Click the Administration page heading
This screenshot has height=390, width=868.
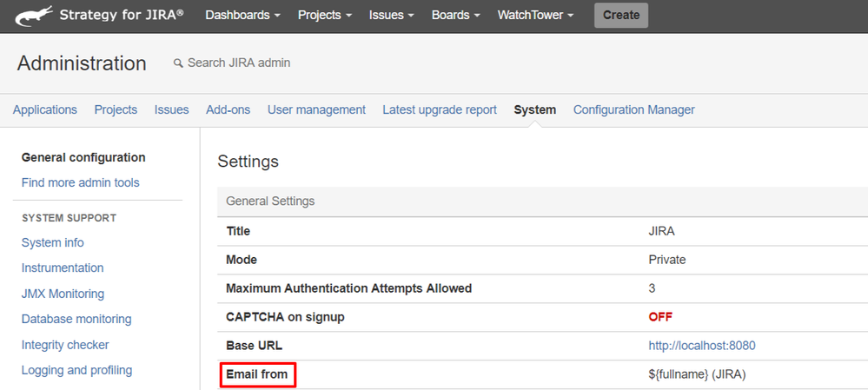click(82, 63)
